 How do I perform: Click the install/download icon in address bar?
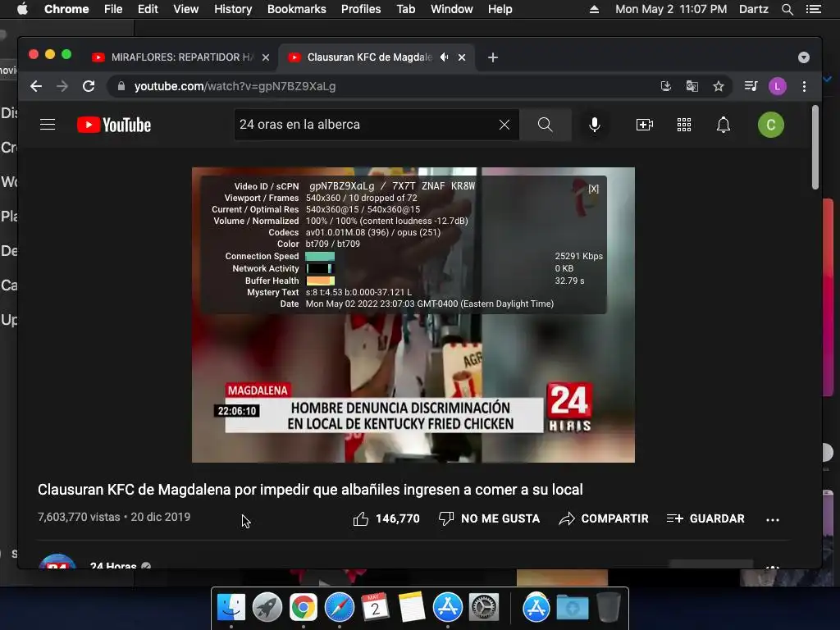[x=665, y=86]
